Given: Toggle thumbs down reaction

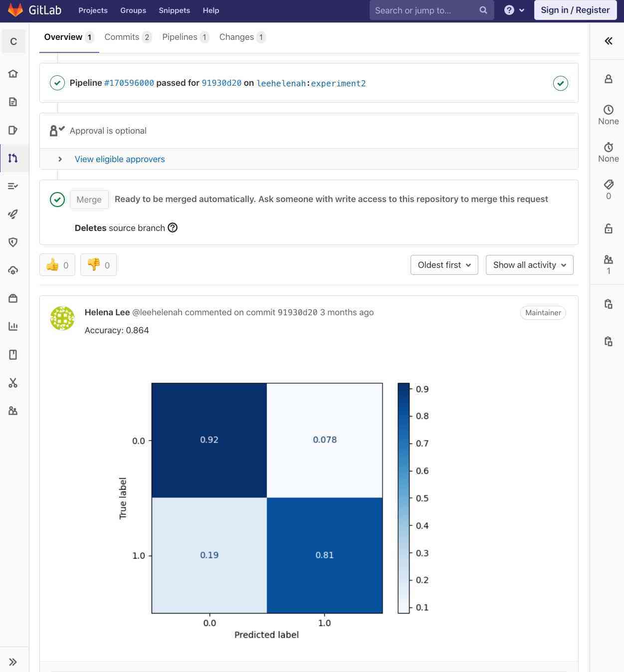Looking at the screenshot, I should (x=98, y=265).
